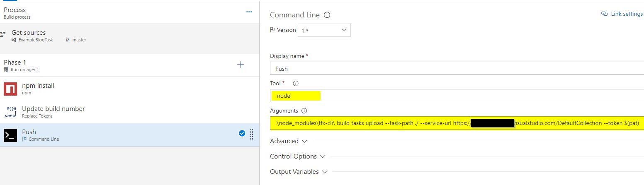Image resolution: width=644 pixels, height=185 pixels.
Task: Open the Version 1.* dropdown
Action: 324,30
